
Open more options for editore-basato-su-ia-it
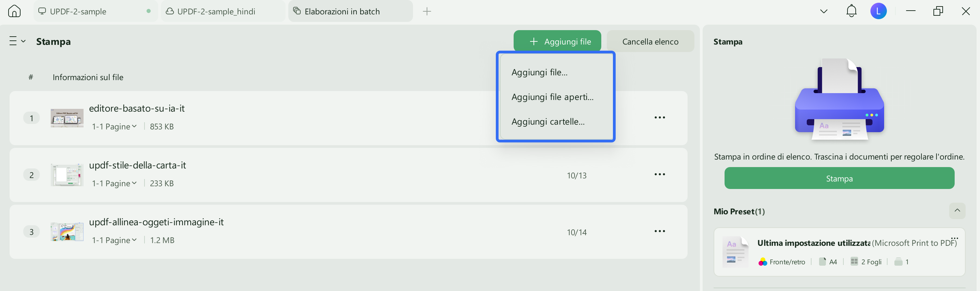coord(660,117)
